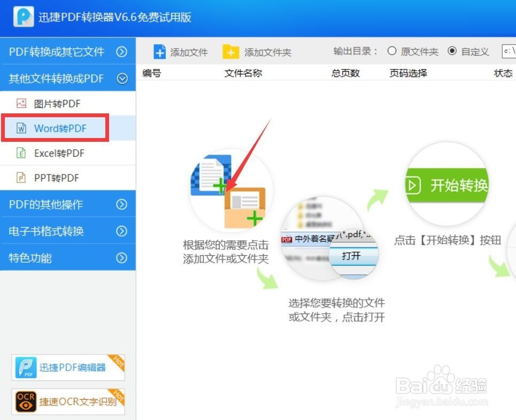Select the 原文件夹 output radio button

pyautogui.click(x=391, y=51)
